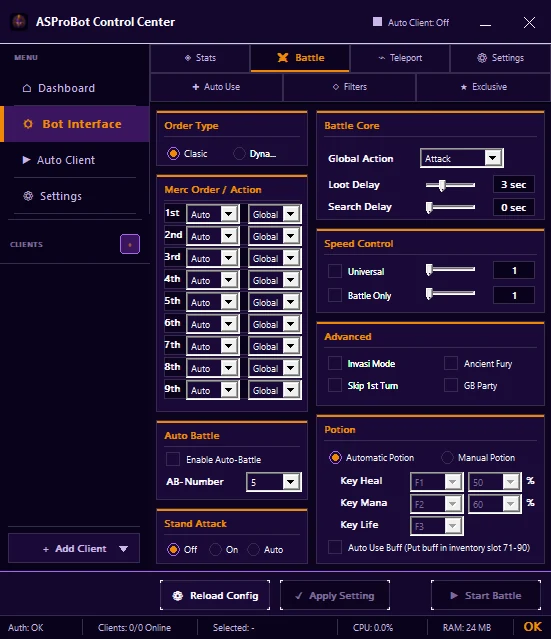This screenshot has width=551, height=639.
Task: Select the Automatic Potion radio button
Action: pos(335,458)
